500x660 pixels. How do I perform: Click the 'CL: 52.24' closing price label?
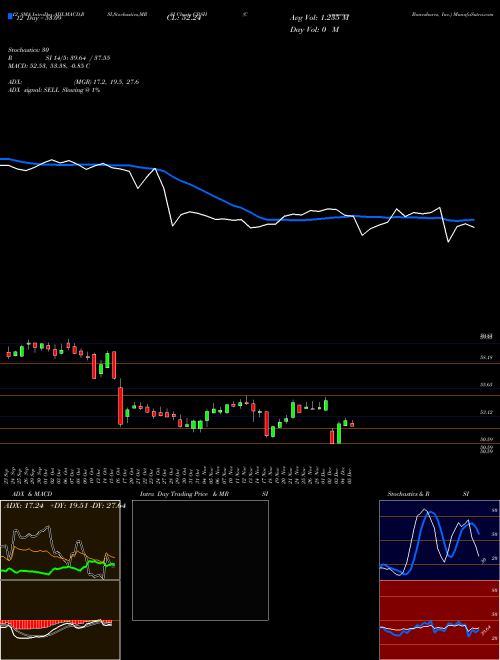tap(184, 18)
